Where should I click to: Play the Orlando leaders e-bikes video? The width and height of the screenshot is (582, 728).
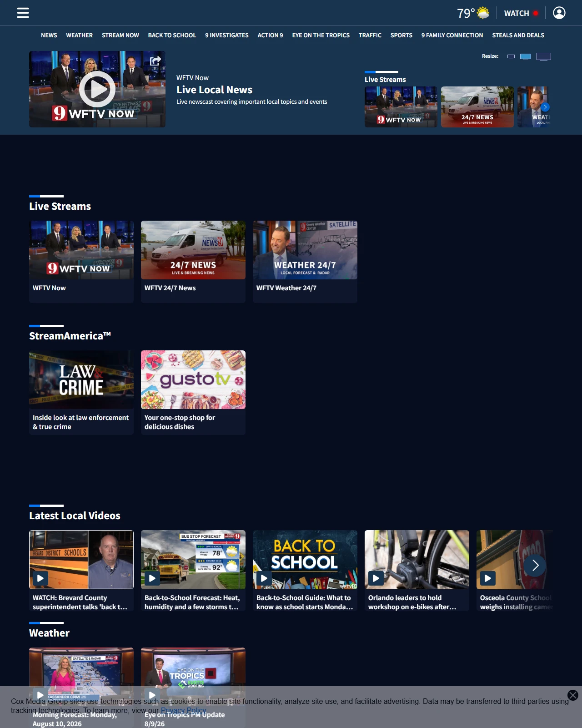tap(417, 571)
